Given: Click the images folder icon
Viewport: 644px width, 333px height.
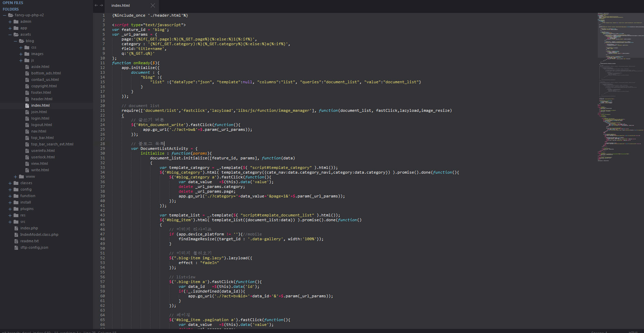Looking at the screenshot, I should (27, 54).
